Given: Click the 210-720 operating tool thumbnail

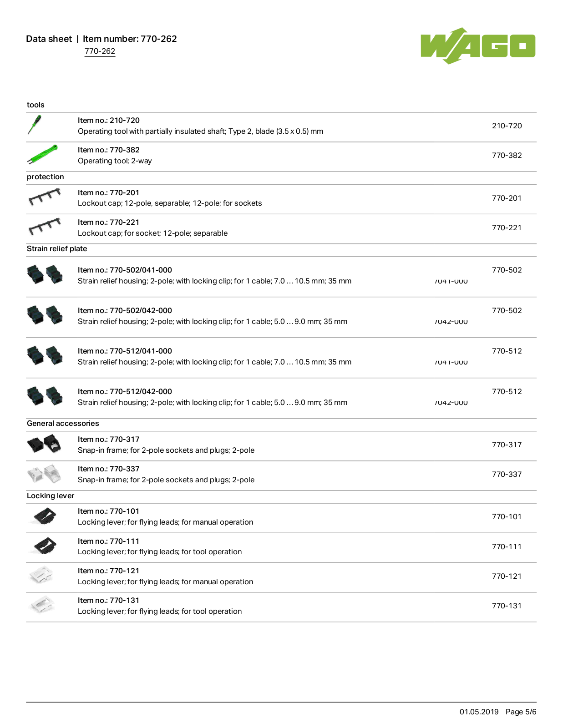Looking at the screenshot, I should (x=35, y=125).
